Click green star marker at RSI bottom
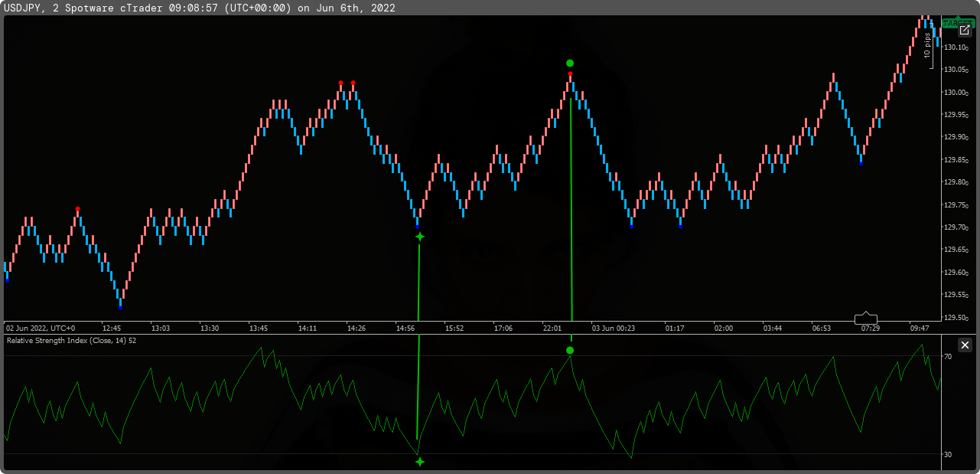 point(419,462)
